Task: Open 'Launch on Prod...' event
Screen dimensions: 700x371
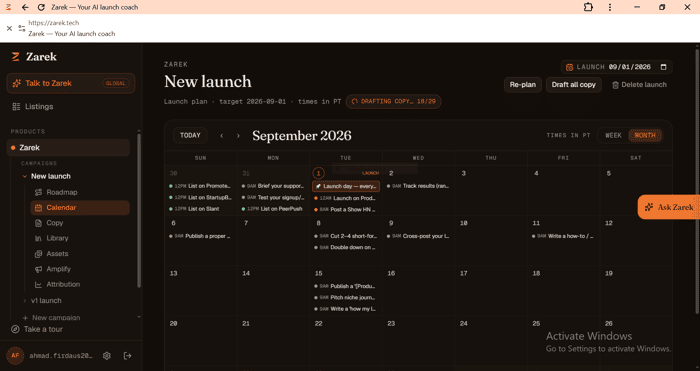Action: (x=346, y=198)
